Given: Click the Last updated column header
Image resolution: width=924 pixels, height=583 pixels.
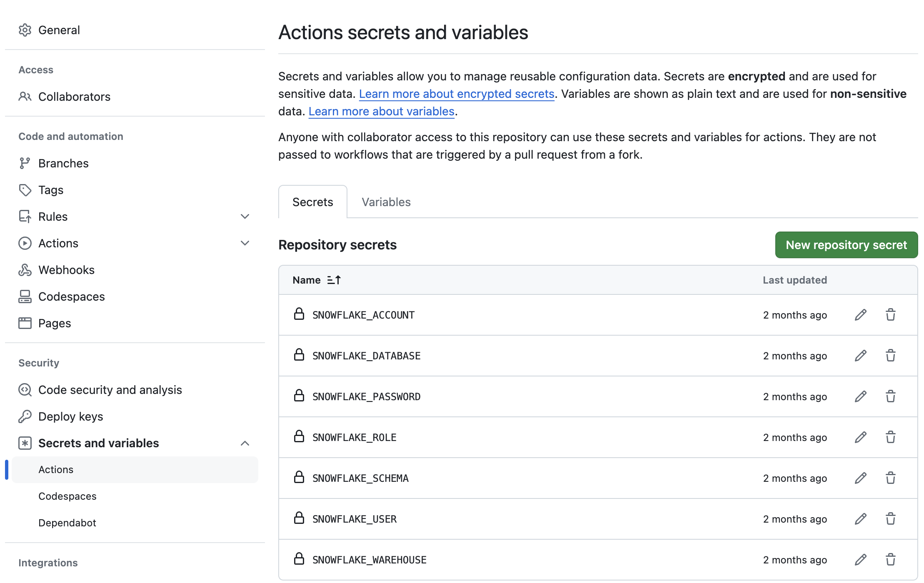Looking at the screenshot, I should tap(795, 280).
